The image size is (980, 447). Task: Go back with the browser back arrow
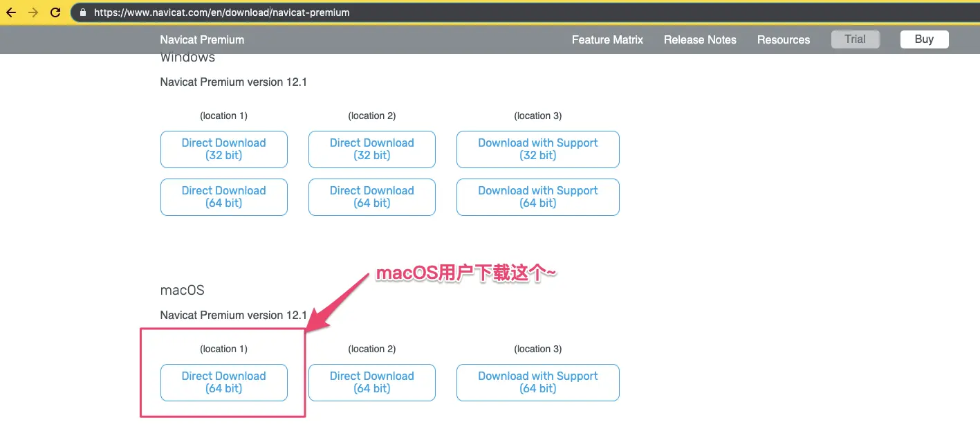[x=11, y=12]
